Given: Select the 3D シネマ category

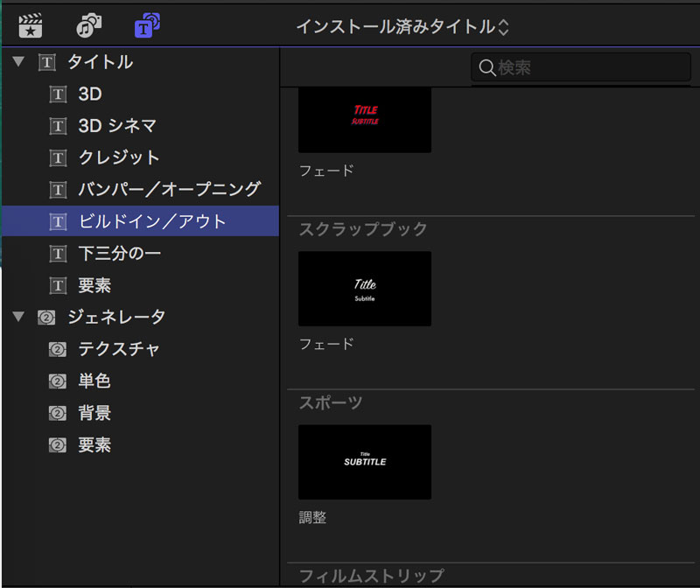Looking at the screenshot, I should [x=117, y=126].
